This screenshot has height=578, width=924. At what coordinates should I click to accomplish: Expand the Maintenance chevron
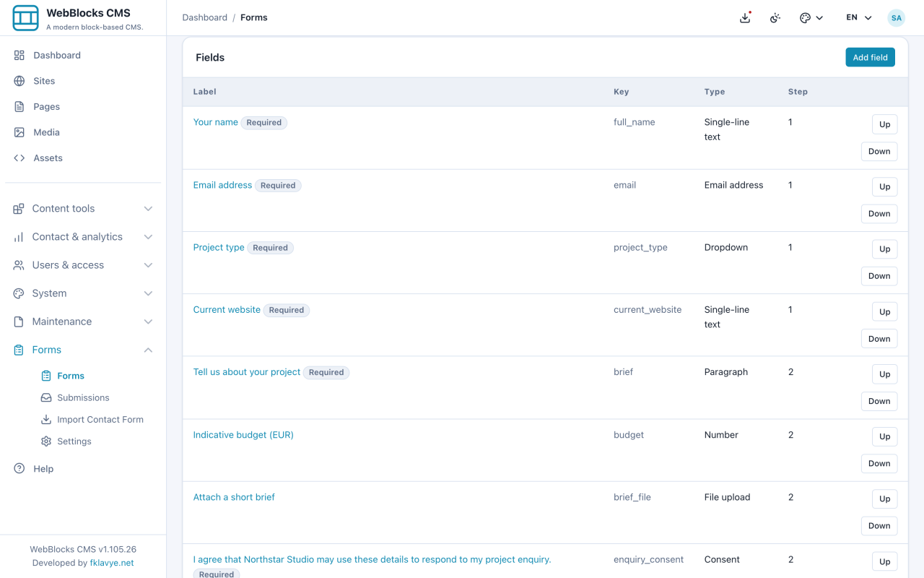point(148,322)
